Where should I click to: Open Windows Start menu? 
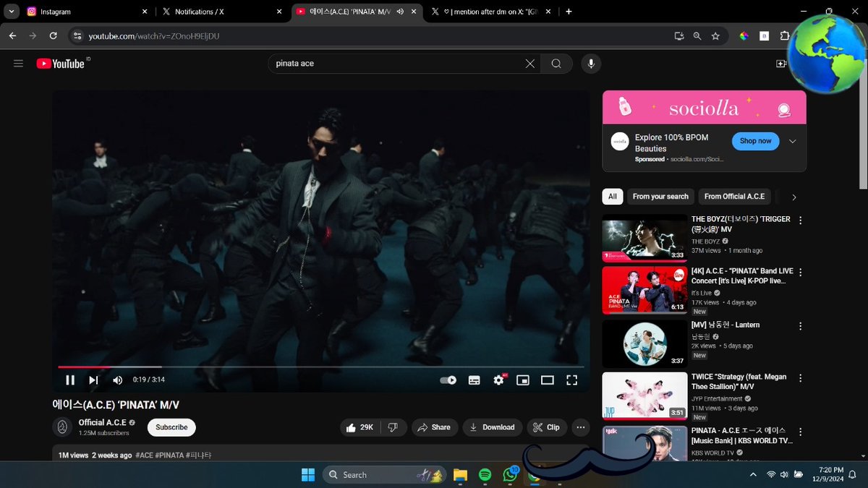(308, 475)
